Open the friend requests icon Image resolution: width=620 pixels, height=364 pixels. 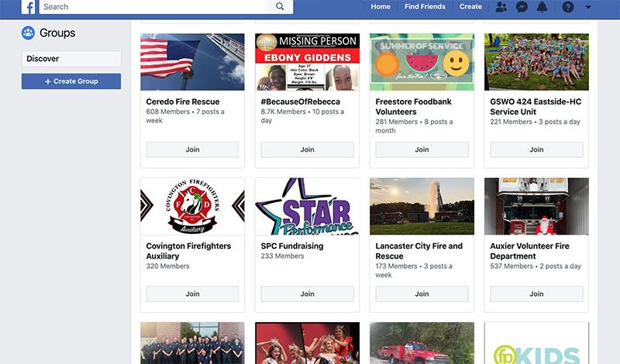point(501,7)
